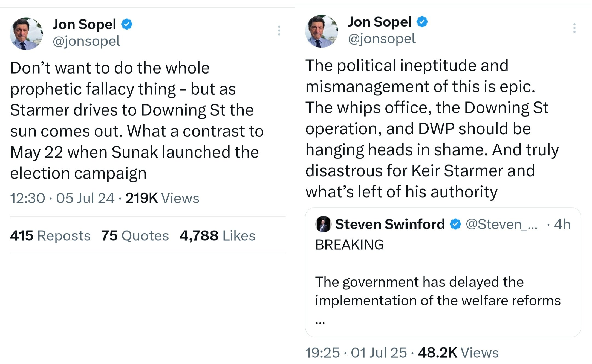The image size is (592, 364).
Task: Click verified badge on the mismanagement tweet author
Action: [x=422, y=22]
